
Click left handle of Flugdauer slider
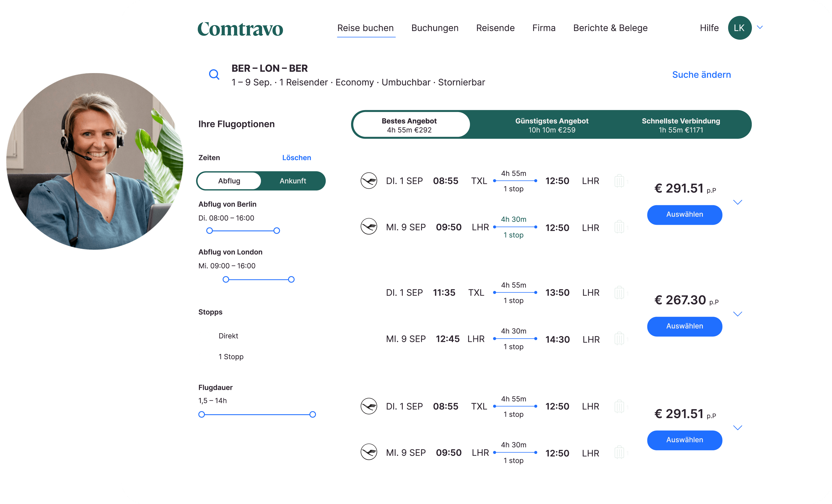(x=202, y=414)
